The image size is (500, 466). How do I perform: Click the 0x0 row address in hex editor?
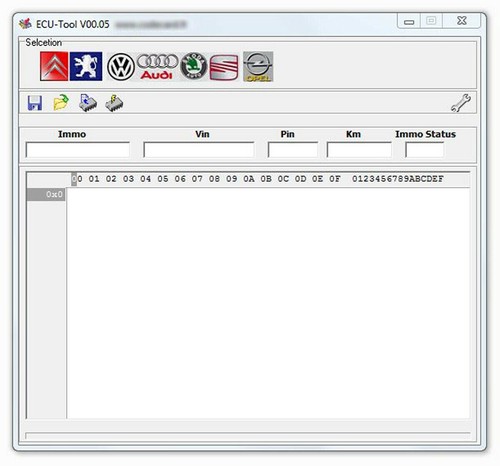click(x=46, y=194)
